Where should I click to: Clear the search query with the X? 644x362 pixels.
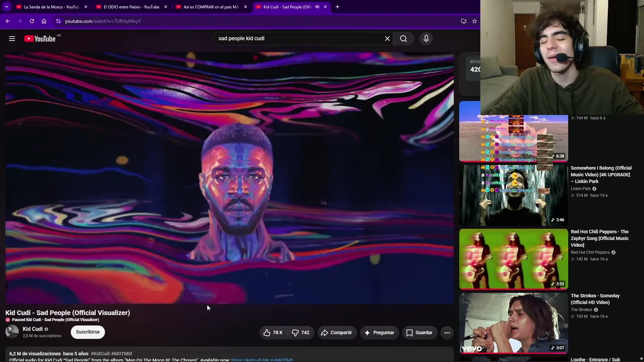pyautogui.click(x=387, y=38)
